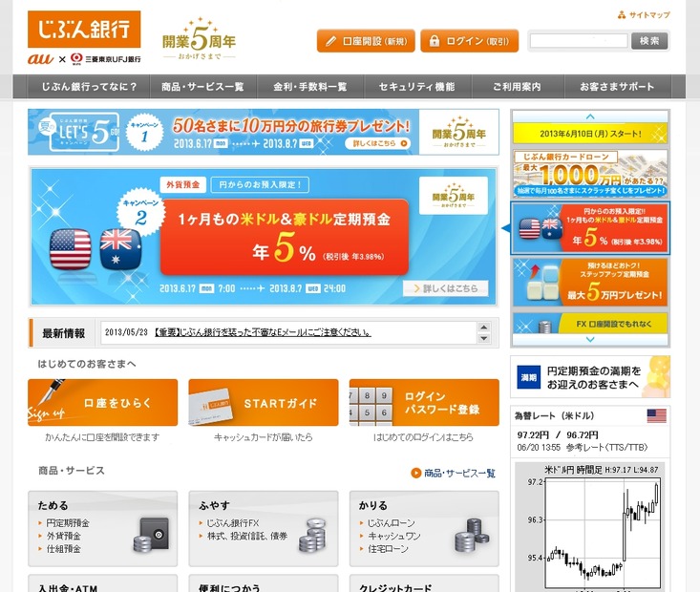Open the じぶん銀行FX link
The width and height of the screenshot is (700, 592).
233,523
